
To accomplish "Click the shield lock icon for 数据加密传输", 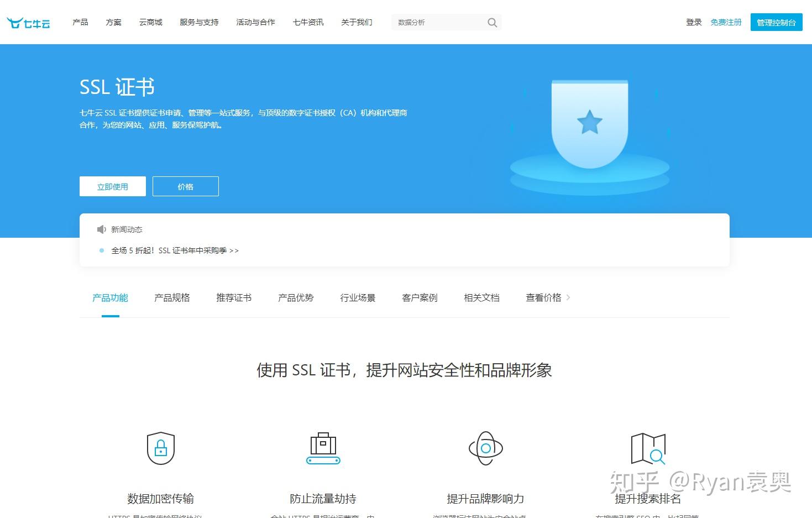I will pyautogui.click(x=161, y=448).
